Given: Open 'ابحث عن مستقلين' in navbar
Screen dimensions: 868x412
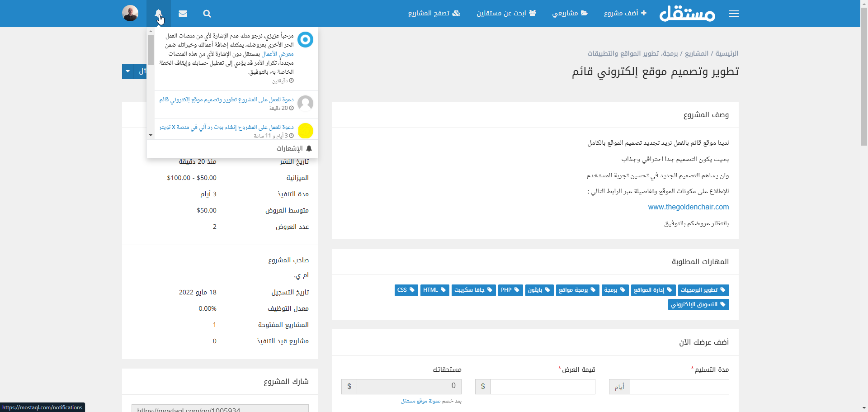Looking at the screenshot, I should click(506, 13).
